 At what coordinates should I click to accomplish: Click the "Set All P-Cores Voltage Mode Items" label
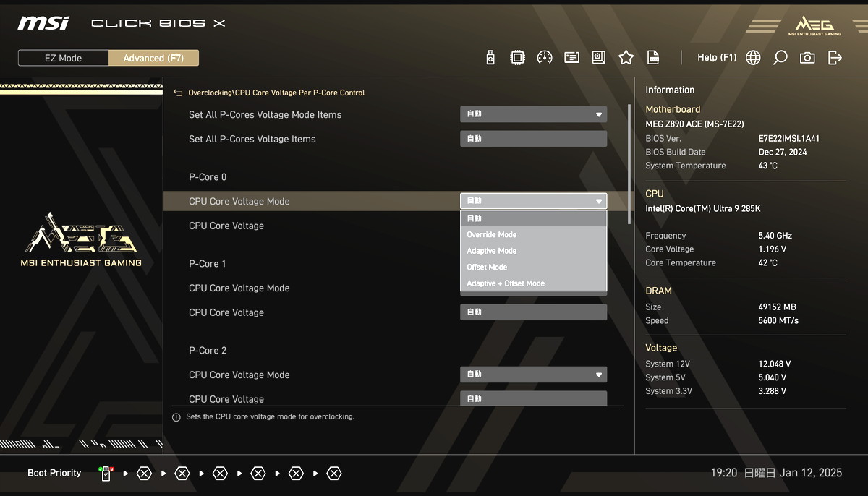click(x=265, y=114)
